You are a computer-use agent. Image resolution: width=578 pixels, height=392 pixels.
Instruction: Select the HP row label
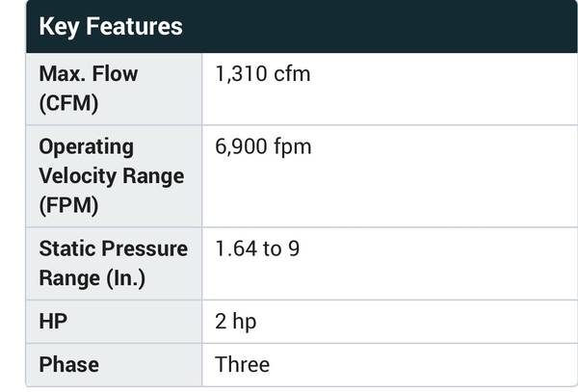click(x=53, y=322)
